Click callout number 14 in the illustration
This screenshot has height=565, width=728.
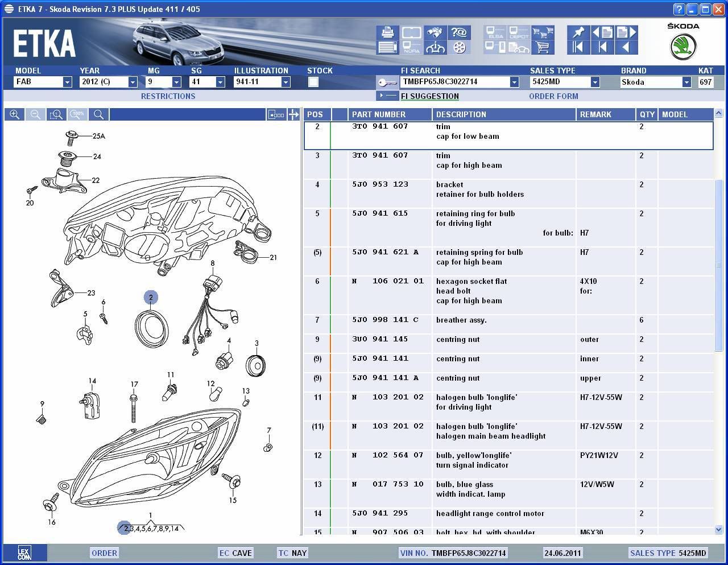[92, 381]
